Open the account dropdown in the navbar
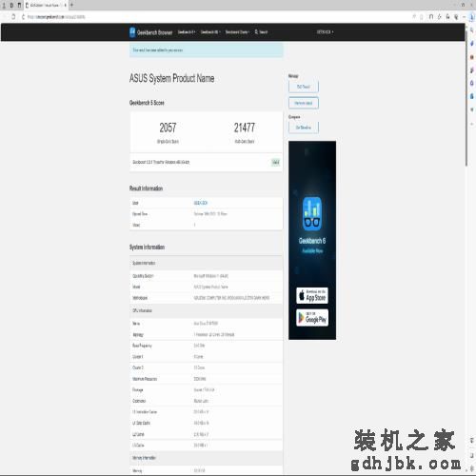Image resolution: width=476 pixels, height=476 pixels. click(325, 32)
